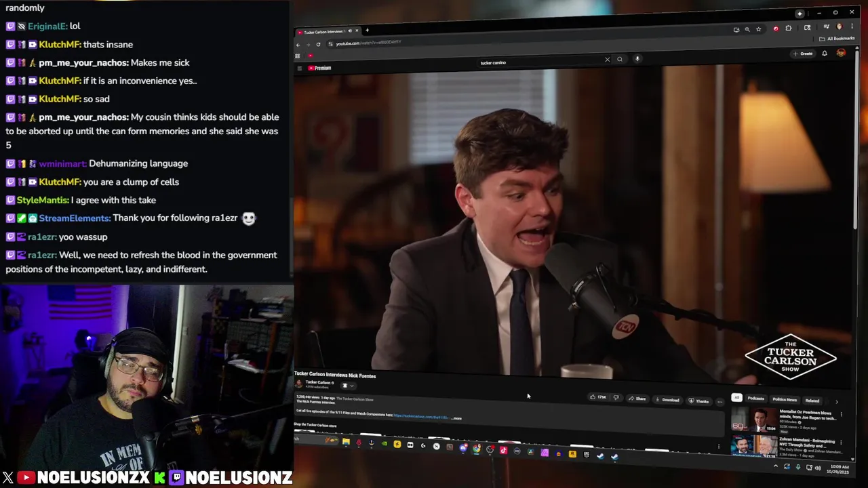The width and height of the screenshot is (868, 488).
Task: Open Chrome from the taskbar
Action: point(476,449)
